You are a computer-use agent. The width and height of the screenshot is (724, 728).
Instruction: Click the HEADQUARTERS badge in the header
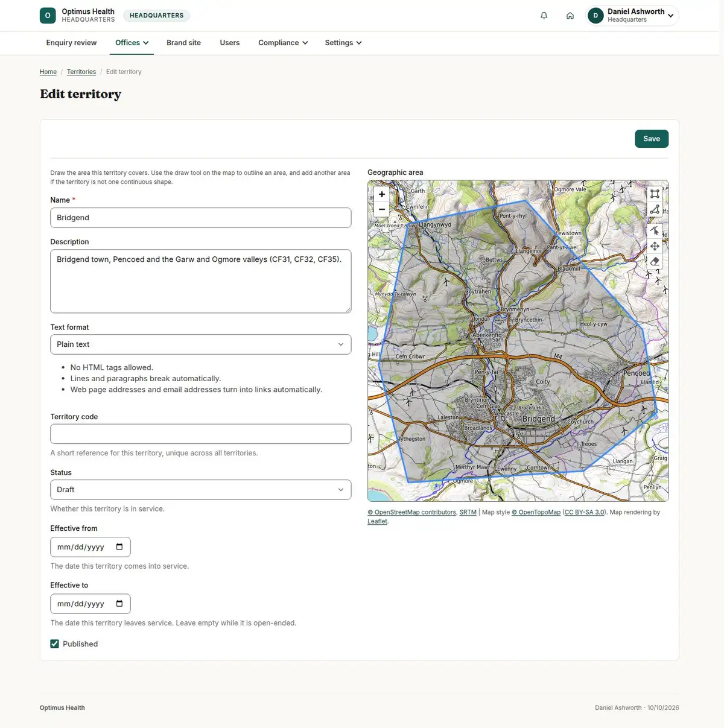pyautogui.click(x=157, y=16)
